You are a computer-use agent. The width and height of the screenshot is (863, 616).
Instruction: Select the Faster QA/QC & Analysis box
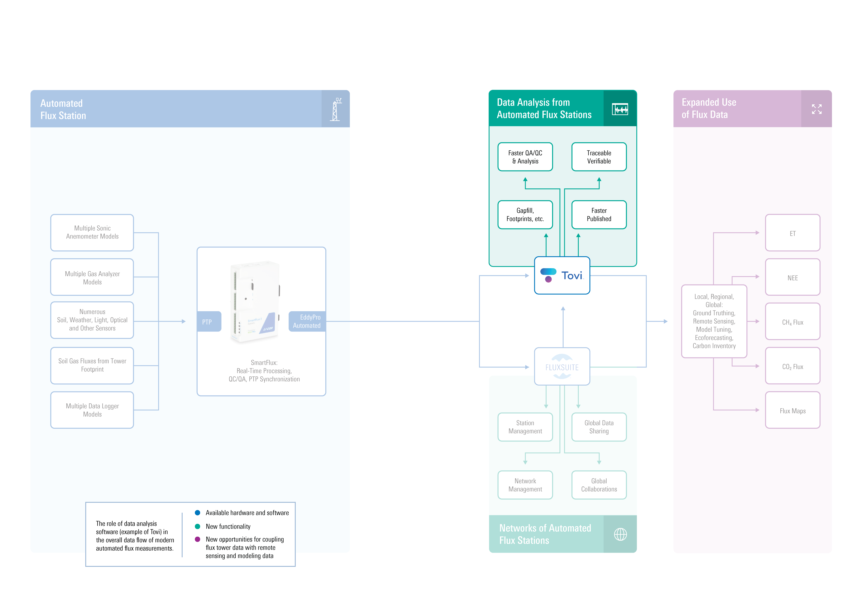coord(525,157)
